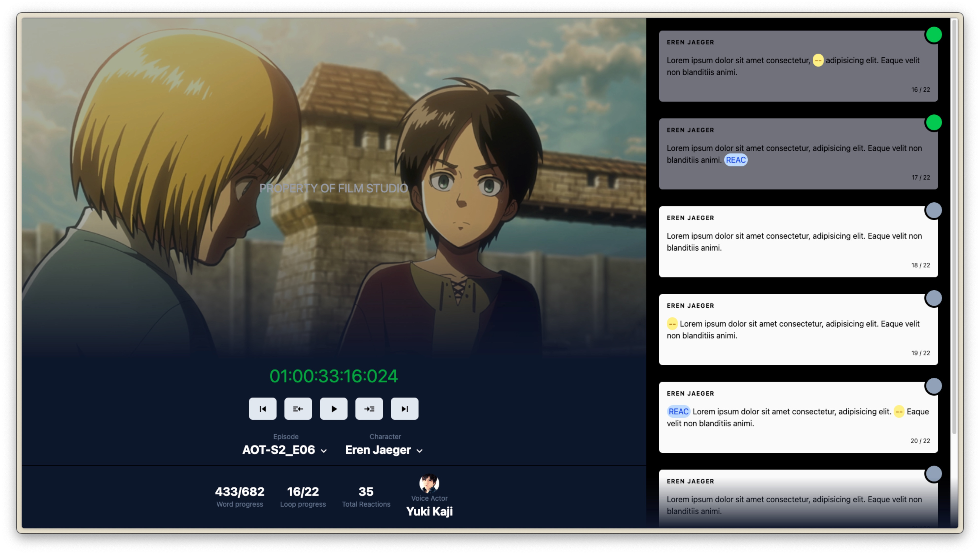This screenshot has height=554, width=980.
Task: Click the 16/22 loop progress indicator
Action: 303,492
